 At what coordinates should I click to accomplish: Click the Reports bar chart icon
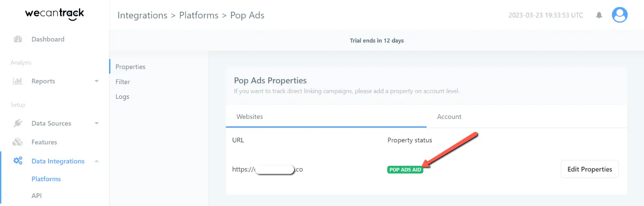[18, 81]
